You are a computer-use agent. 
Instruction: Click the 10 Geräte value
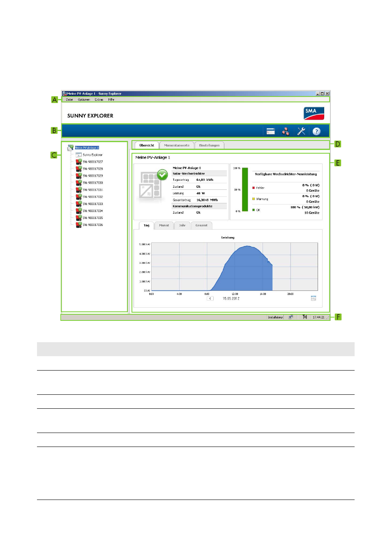[x=312, y=213]
